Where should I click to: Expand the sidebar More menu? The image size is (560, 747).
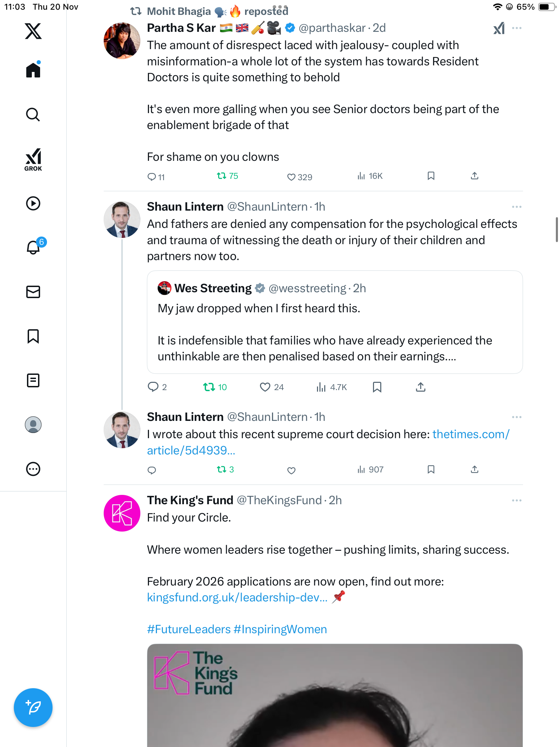pyautogui.click(x=33, y=469)
